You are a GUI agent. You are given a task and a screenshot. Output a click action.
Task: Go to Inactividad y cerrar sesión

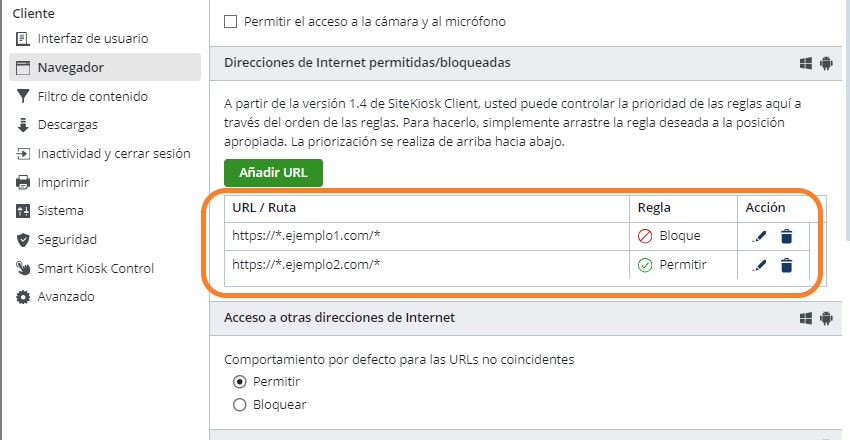(x=113, y=154)
